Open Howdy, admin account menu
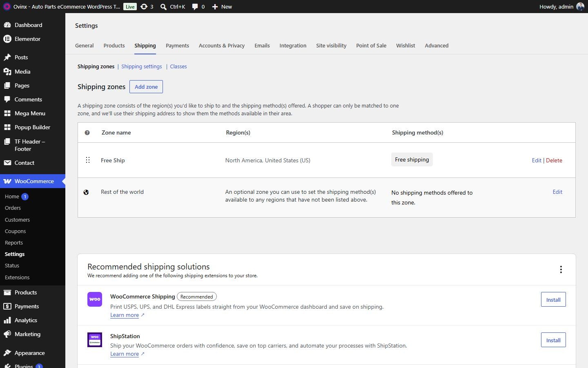588x368 pixels. tap(561, 7)
